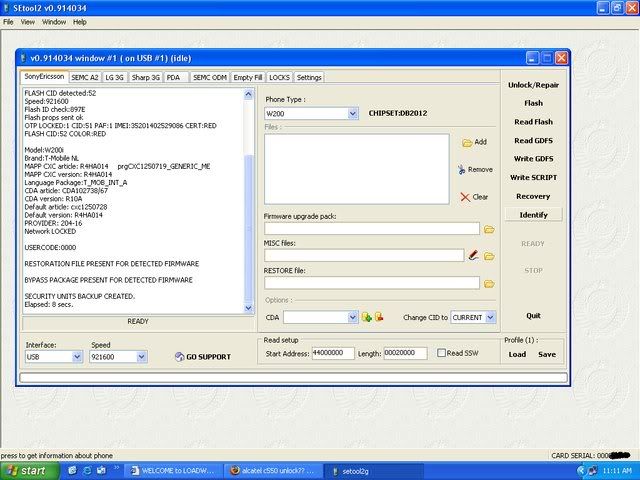
Task: Click the inner window #1 title icon
Action: click(x=24, y=58)
